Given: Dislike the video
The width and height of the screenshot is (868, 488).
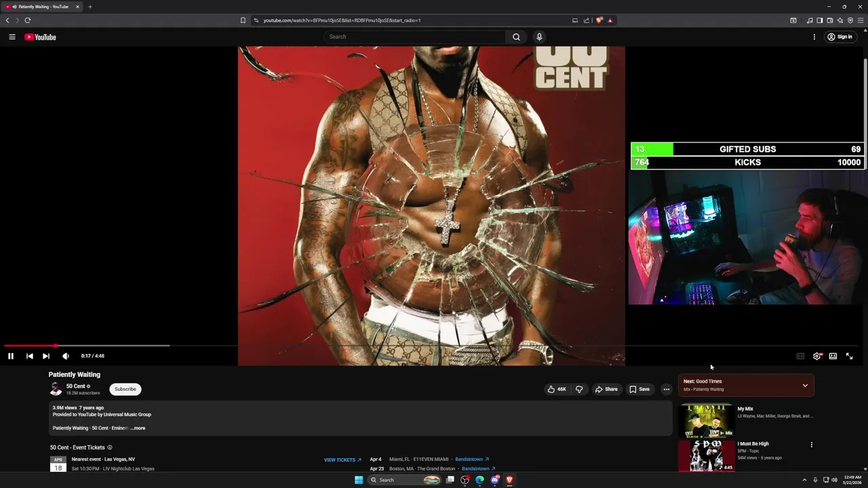Looking at the screenshot, I should coord(579,389).
